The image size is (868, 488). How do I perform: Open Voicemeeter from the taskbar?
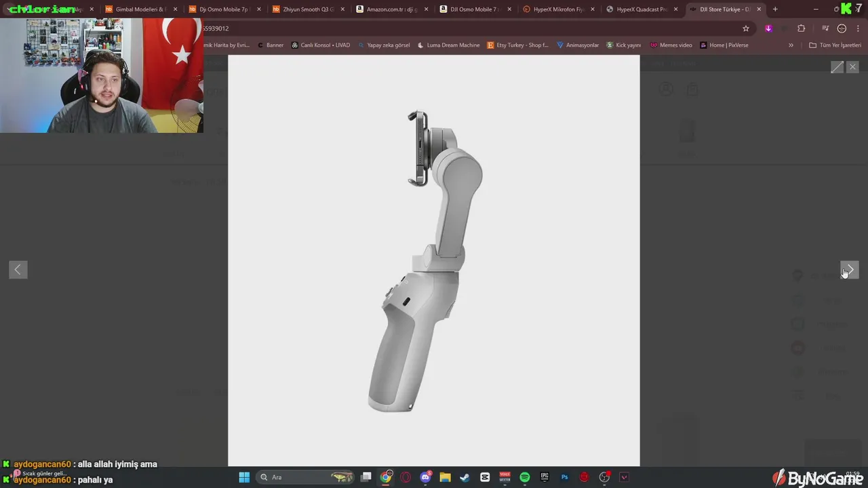pyautogui.click(x=505, y=477)
